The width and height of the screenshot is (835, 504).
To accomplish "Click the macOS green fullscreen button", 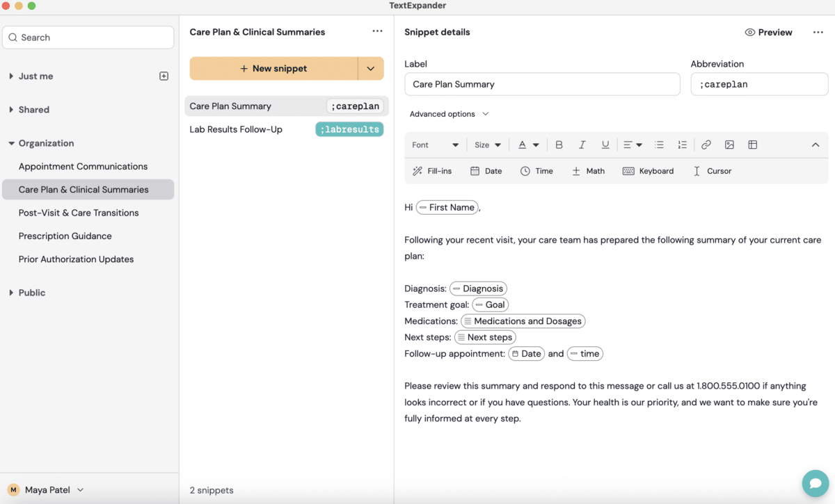I will tap(31, 6).
